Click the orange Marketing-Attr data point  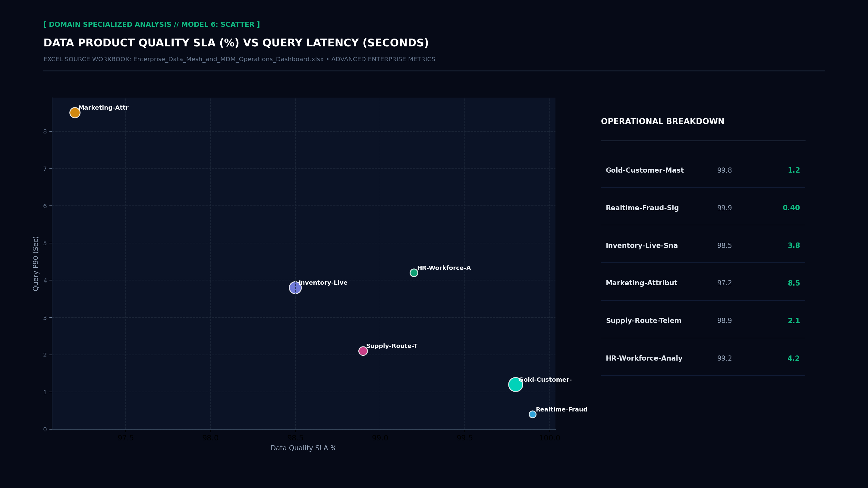pyautogui.click(x=75, y=112)
